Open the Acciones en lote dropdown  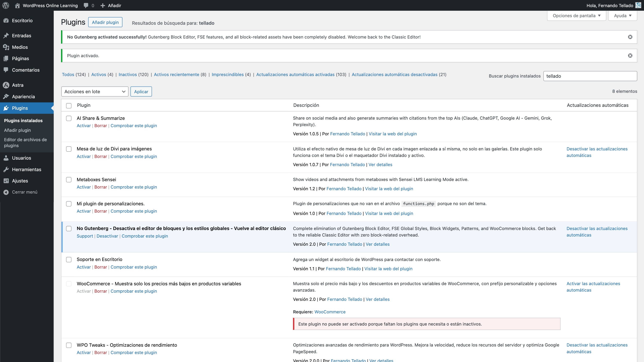(x=95, y=91)
